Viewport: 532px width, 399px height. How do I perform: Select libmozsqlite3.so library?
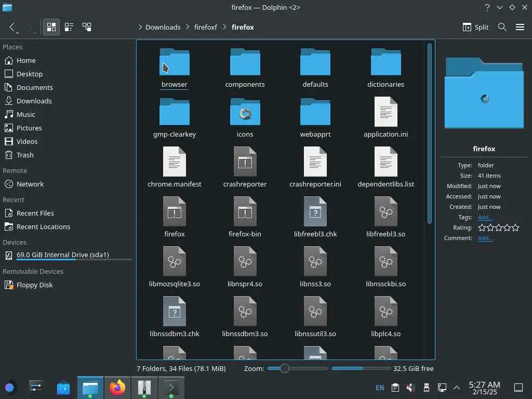(x=175, y=268)
